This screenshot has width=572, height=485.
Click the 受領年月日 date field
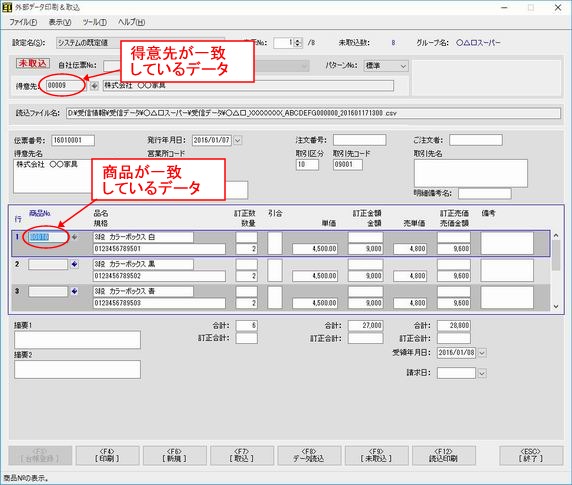tap(456, 353)
